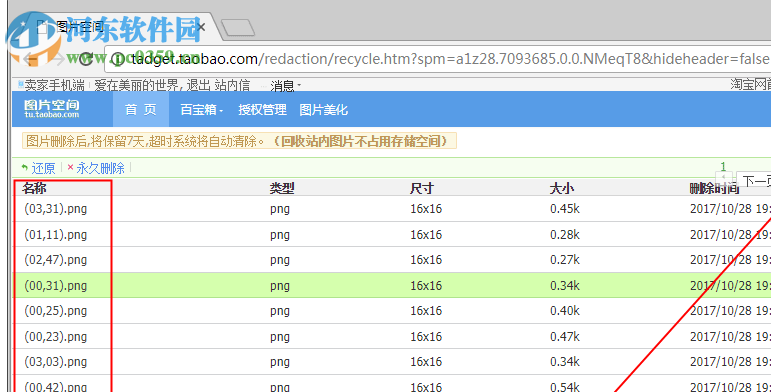This screenshot has height=392, width=771.
Task: Open the 图片美化 tab
Action: (324, 110)
